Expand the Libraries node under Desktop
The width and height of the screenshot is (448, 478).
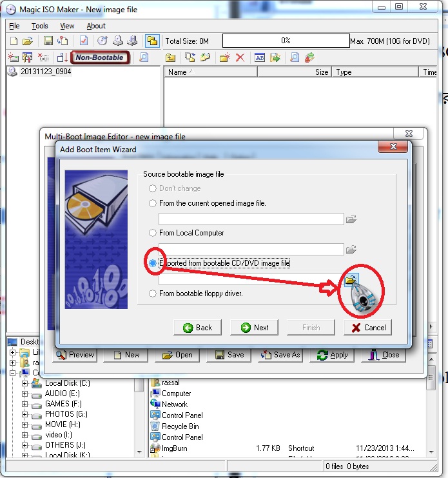(12, 352)
